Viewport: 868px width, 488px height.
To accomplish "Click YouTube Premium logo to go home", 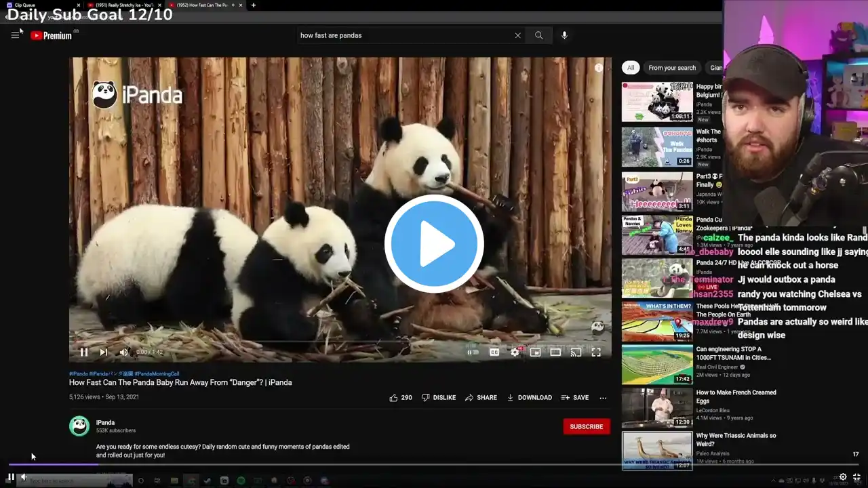I will click(x=51, y=35).
